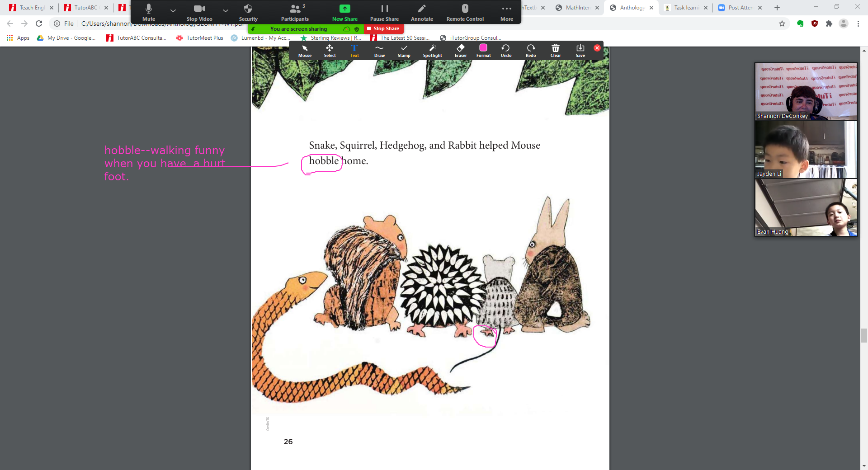The width and height of the screenshot is (868, 470).
Task: Click the screen sharing security shield icon
Action: click(x=357, y=29)
